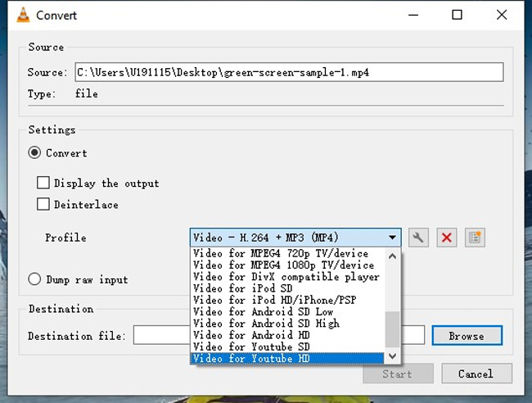This screenshot has width=532, height=403.
Task: Click the Source path input field
Action: (x=289, y=72)
